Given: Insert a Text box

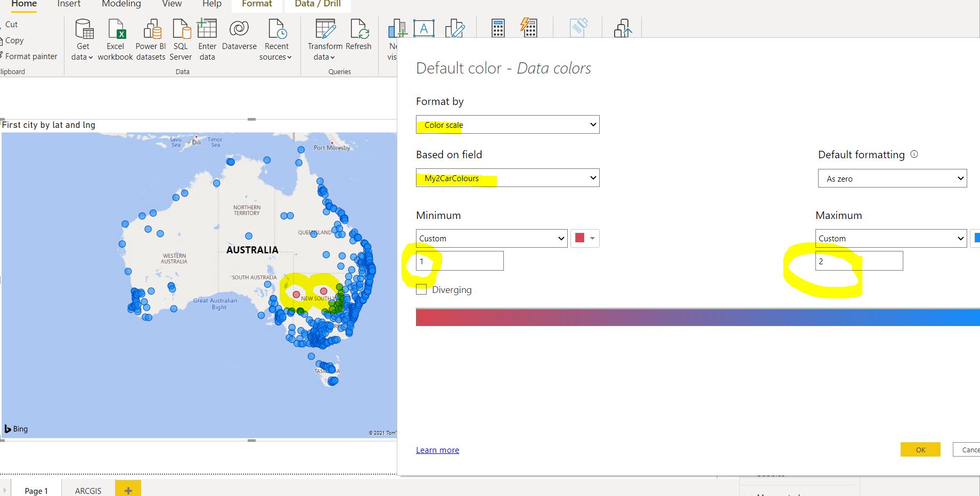Looking at the screenshot, I should (424, 29).
